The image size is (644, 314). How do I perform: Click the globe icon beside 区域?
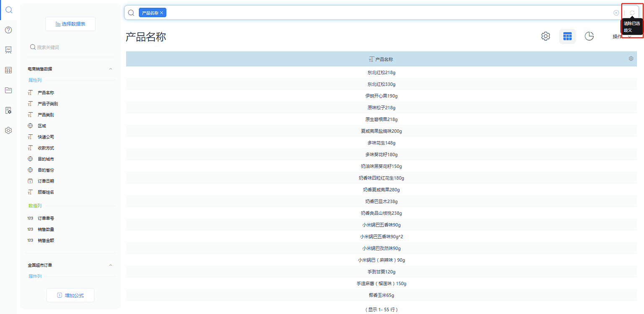(30, 126)
